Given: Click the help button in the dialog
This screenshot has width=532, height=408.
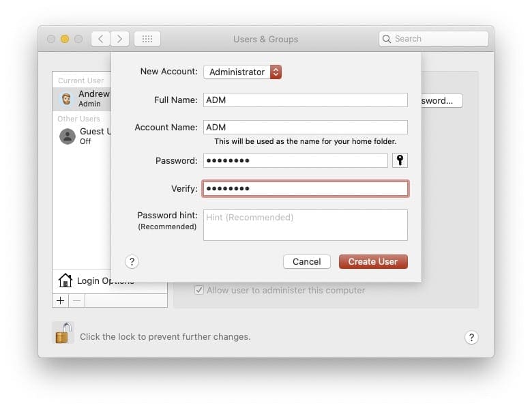Looking at the screenshot, I should 132,262.
